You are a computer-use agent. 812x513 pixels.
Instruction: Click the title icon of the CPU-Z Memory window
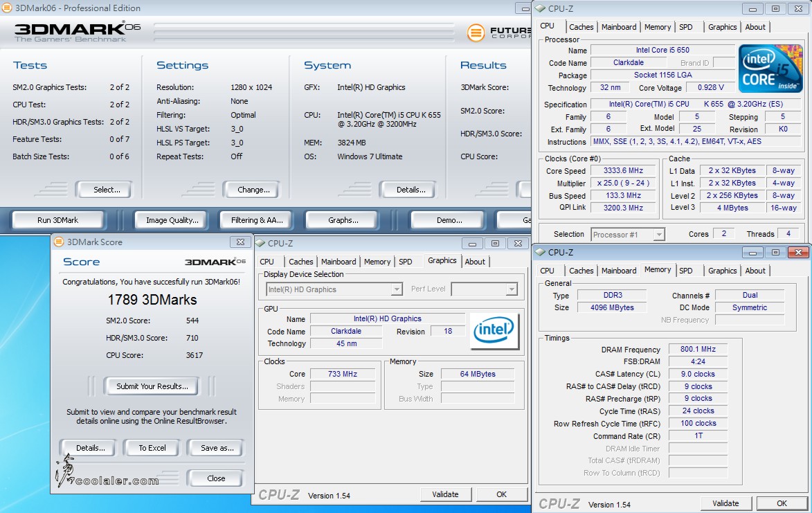tap(541, 252)
